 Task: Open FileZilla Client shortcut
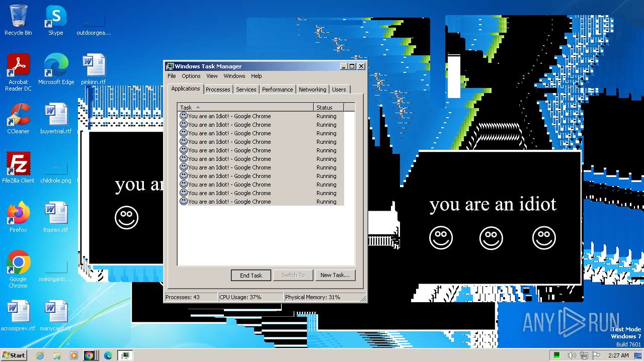(x=18, y=168)
